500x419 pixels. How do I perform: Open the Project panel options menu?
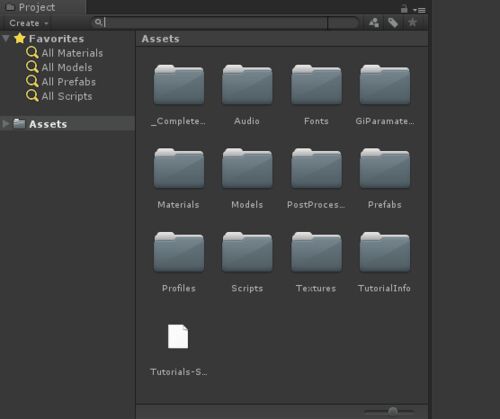pos(419,10)
